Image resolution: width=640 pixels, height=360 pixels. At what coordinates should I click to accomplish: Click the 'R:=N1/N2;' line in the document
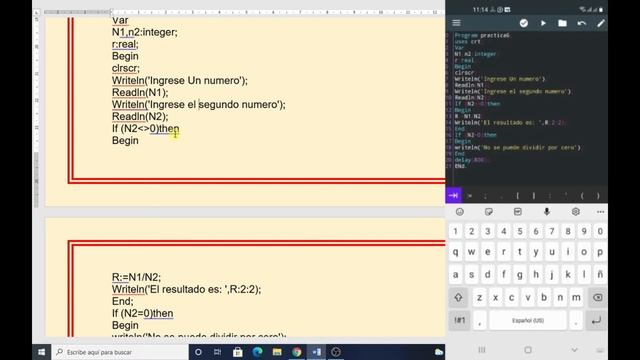[136, 277]
